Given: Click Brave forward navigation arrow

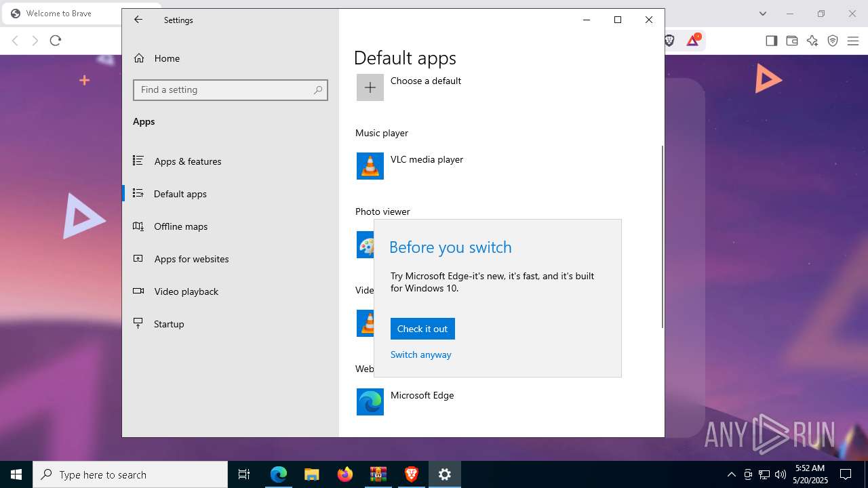Looking at the screenshot, I should (x=35, y=41).
